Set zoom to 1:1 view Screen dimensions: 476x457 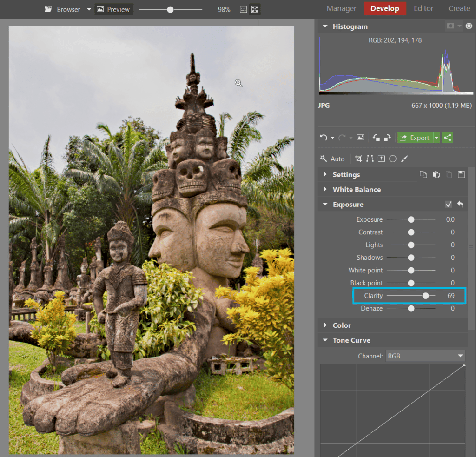pyautogui.click(x=244, y=9)
